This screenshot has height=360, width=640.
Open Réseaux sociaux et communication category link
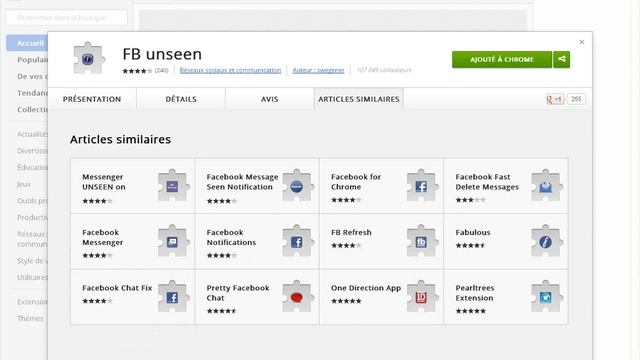[x=230, y=70]
